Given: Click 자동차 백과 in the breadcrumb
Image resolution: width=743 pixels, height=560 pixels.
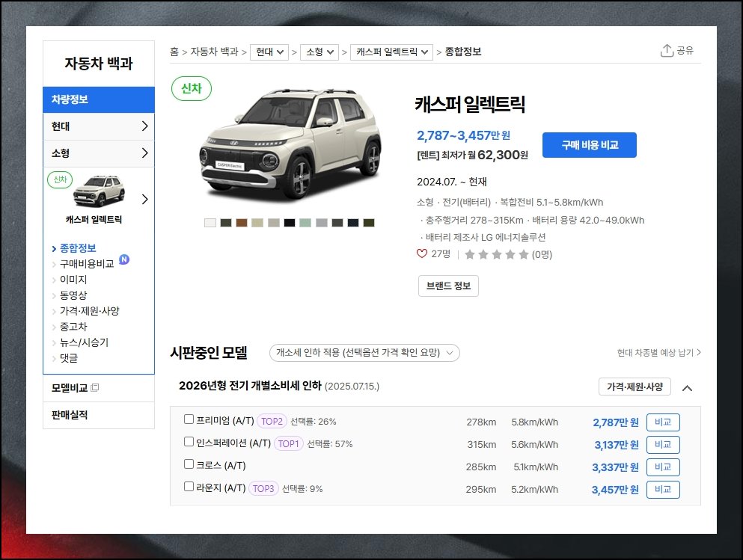Looking at the screenshot, I should click(214, 52).
